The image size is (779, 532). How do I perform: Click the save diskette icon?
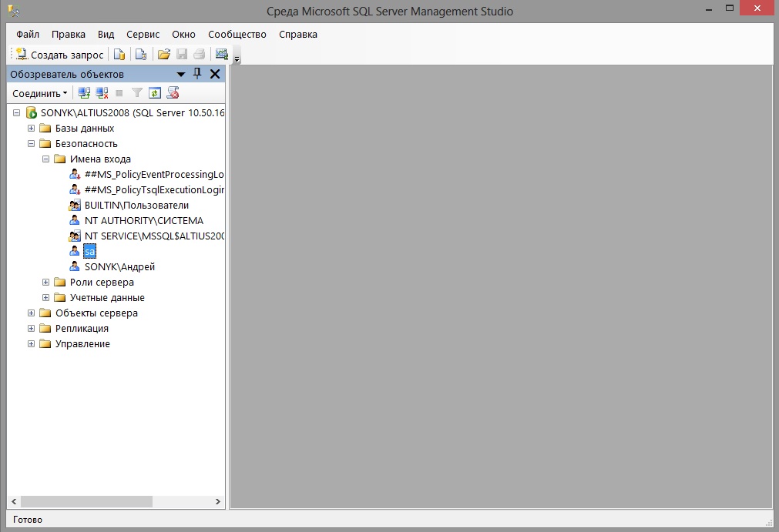(x=182, y=54)
